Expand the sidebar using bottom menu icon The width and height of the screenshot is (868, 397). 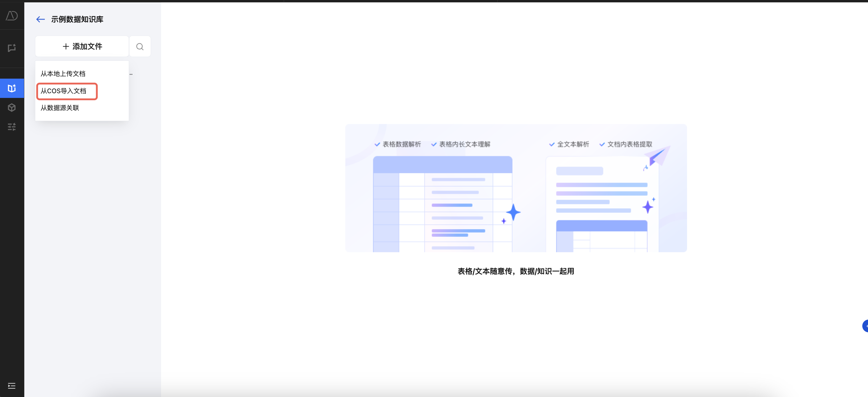pos(12,385)
